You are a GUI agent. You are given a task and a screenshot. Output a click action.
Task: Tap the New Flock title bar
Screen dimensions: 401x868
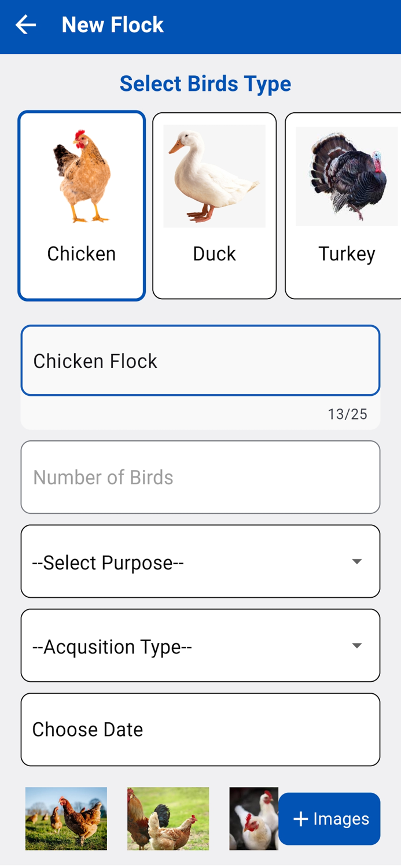click(x=112, y=24)
